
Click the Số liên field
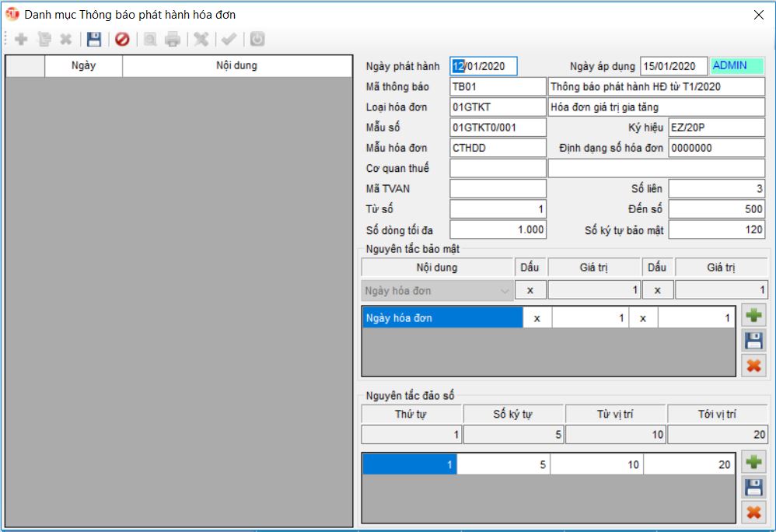717,188
